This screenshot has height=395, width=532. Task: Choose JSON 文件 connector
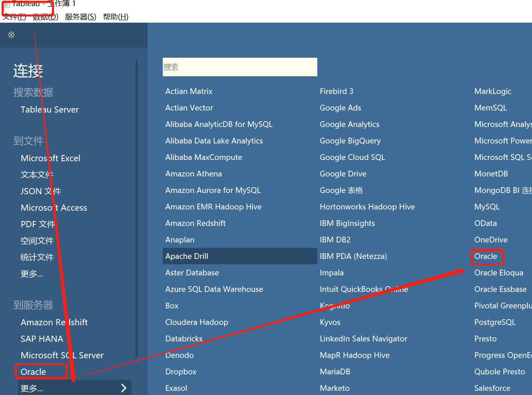[41, 191]
